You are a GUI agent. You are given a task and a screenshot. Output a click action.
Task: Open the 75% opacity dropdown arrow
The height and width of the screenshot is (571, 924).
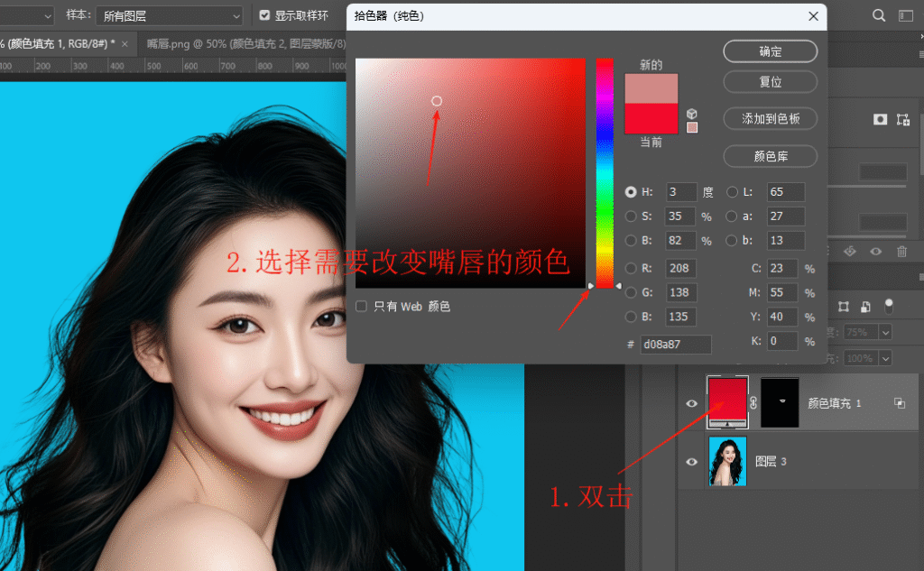pyautogui.click(x=885, y=332)
